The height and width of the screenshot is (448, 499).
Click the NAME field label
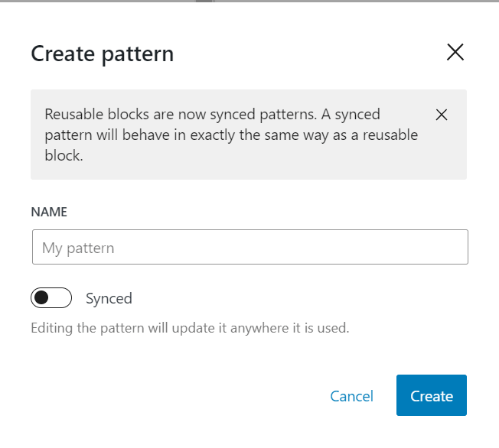coord(49,212)
